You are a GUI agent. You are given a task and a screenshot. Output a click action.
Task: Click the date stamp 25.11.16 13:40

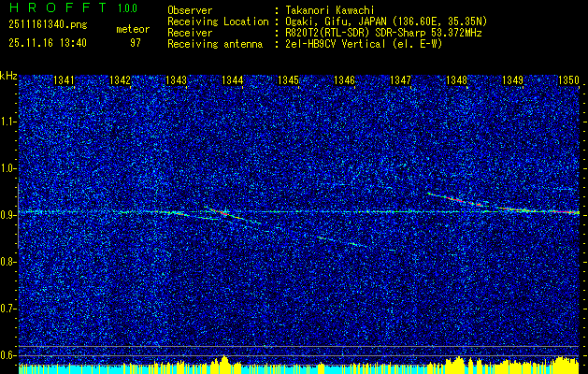(x=48, y=43)
